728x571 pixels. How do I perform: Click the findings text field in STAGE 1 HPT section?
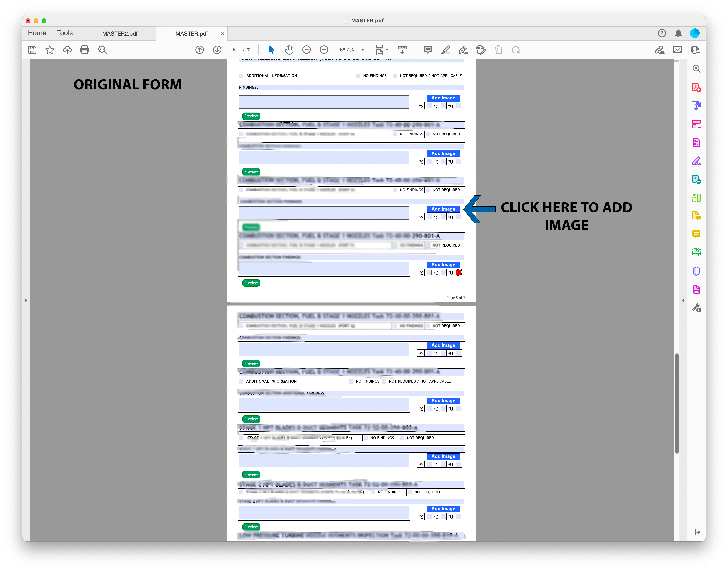[x=324, y=461]
